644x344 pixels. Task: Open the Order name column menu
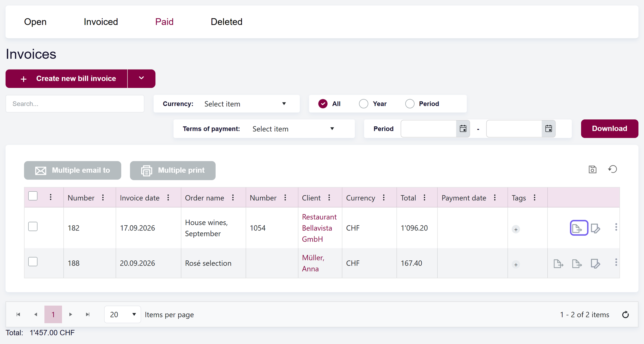[x=233, y=198]
